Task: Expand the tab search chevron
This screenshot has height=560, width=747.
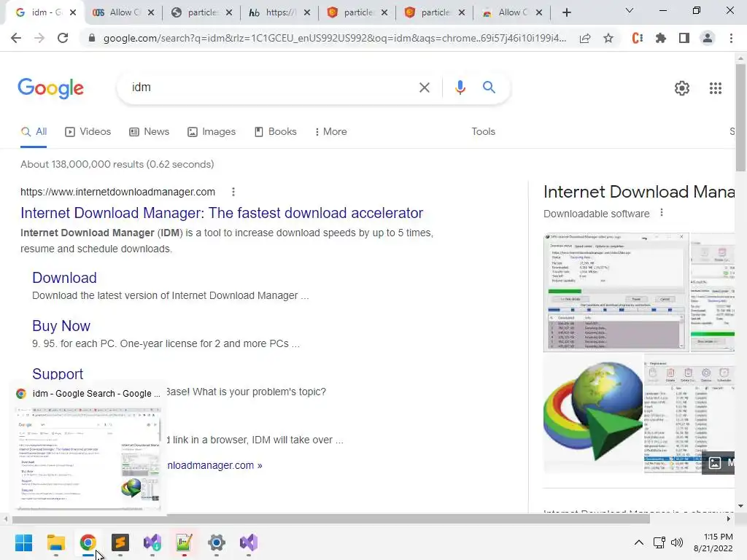Action: coord(630,10)
